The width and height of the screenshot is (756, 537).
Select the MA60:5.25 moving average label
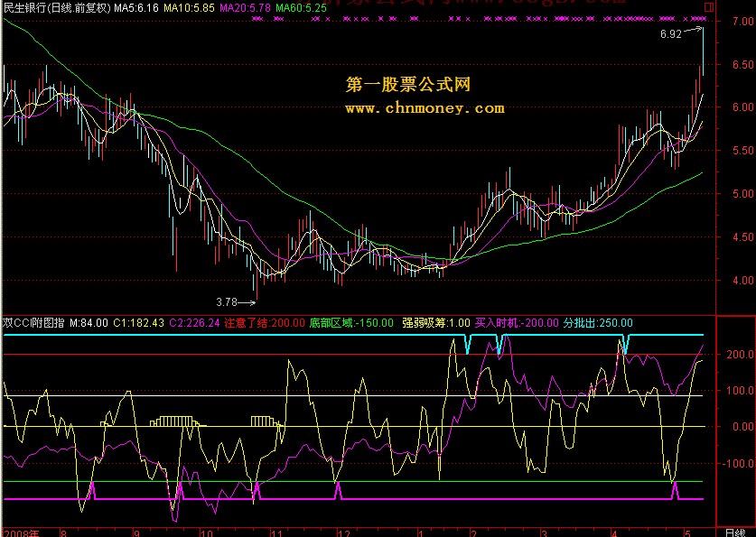pyautogui.click(x=302, y=8)
